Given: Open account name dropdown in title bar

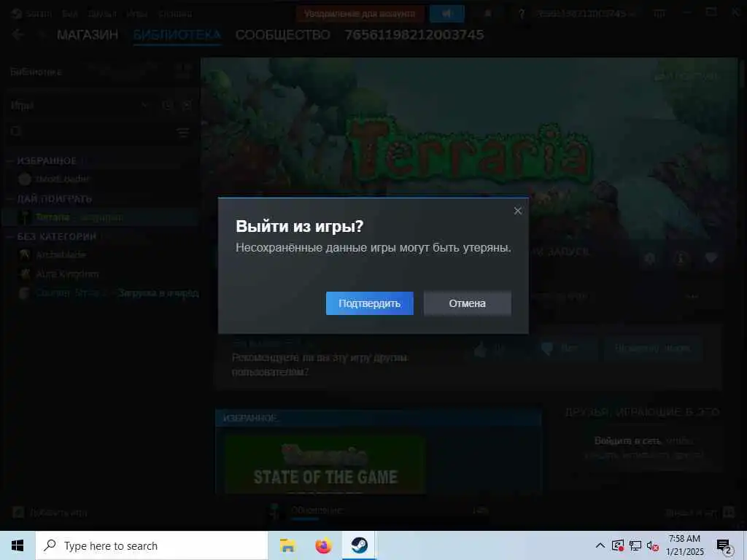Looking at the screenshot, I should click(584, 14).
